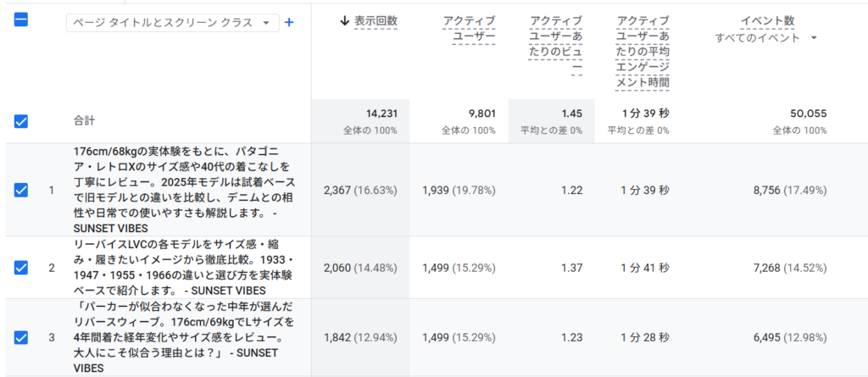Click the row 1 views cell 2,367
The image size is (868, 377).
pos(360,191)
